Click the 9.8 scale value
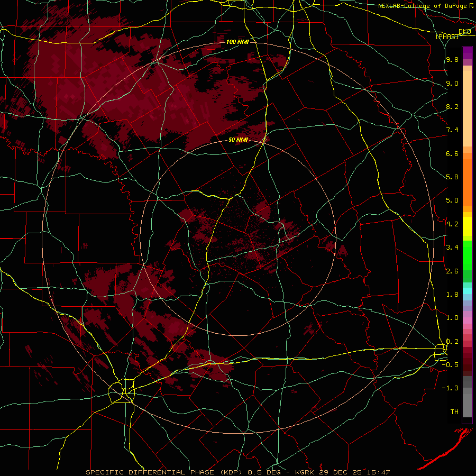Viewport: 476px width, 476px height. [452, 59]
